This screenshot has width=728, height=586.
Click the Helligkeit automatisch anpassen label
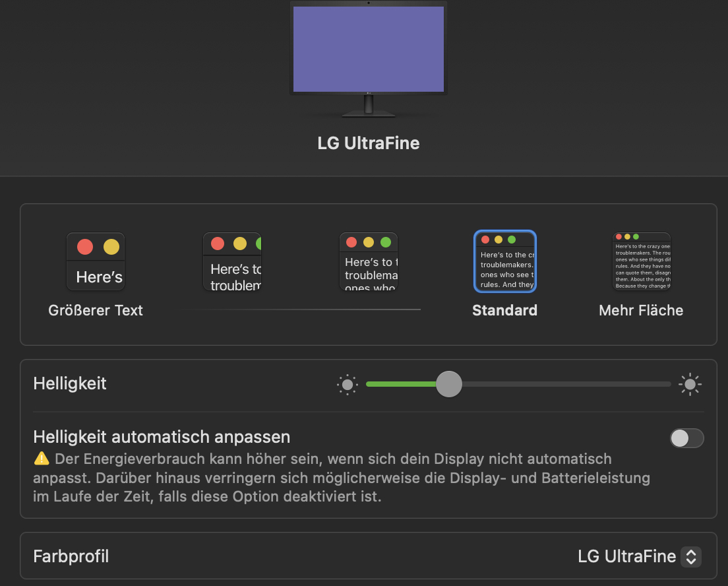(162, 437)
